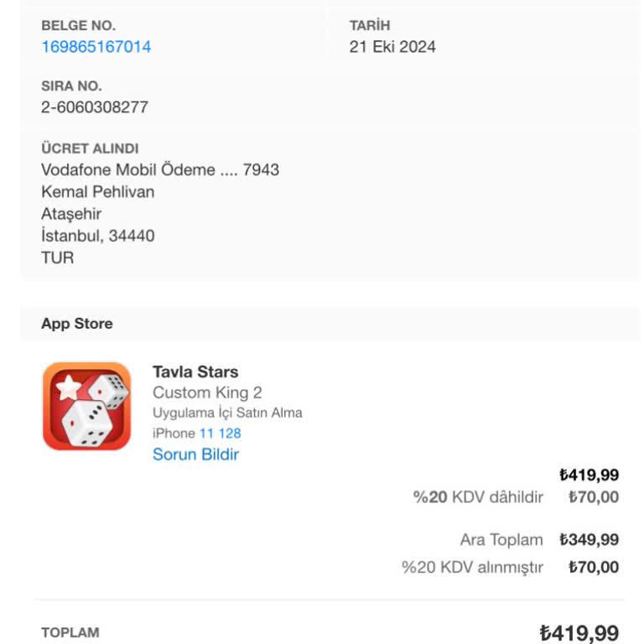The image size is (644, 644).
Task: Open document number link 169865167014
Action: point(96,47)
